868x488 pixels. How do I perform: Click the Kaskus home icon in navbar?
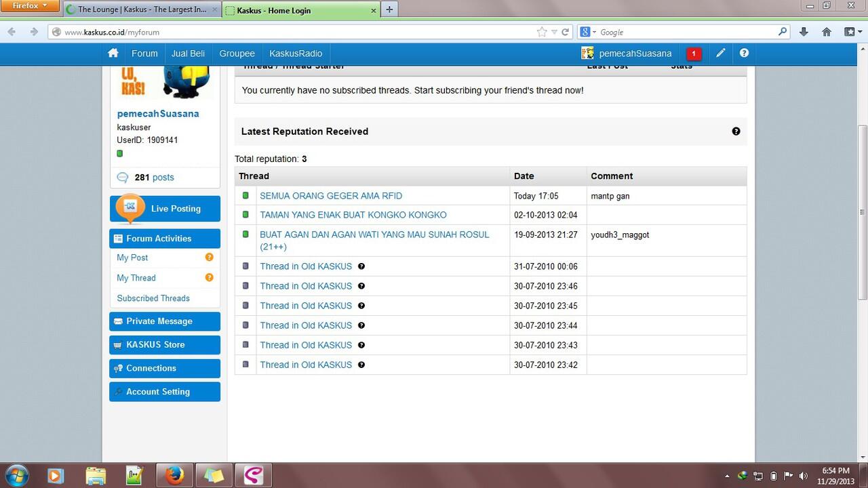click(x=113, y=54)
